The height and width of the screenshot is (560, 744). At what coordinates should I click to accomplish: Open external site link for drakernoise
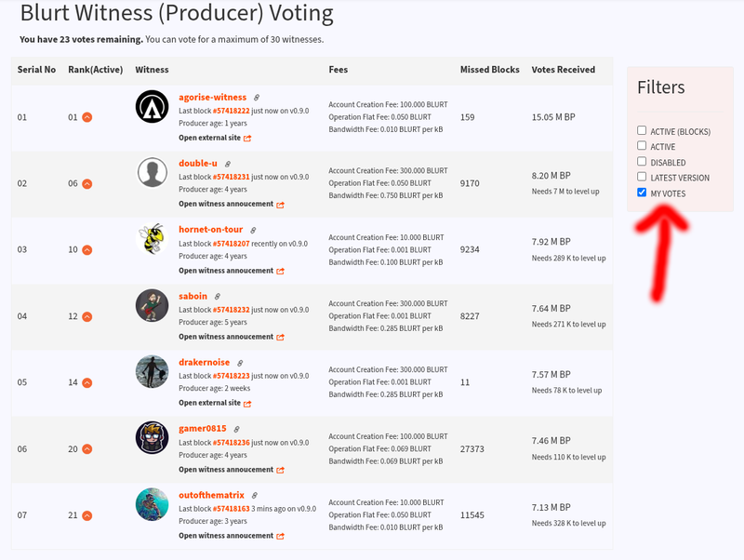click(209, 403)
